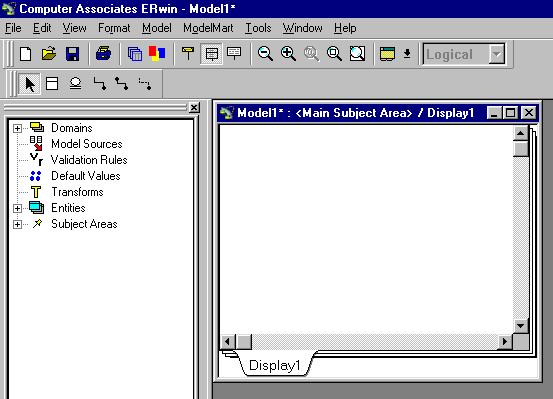The height and width of the screenshot is (399, 553).
Task: Click the Model Sources icon
Action: (36, 143)
